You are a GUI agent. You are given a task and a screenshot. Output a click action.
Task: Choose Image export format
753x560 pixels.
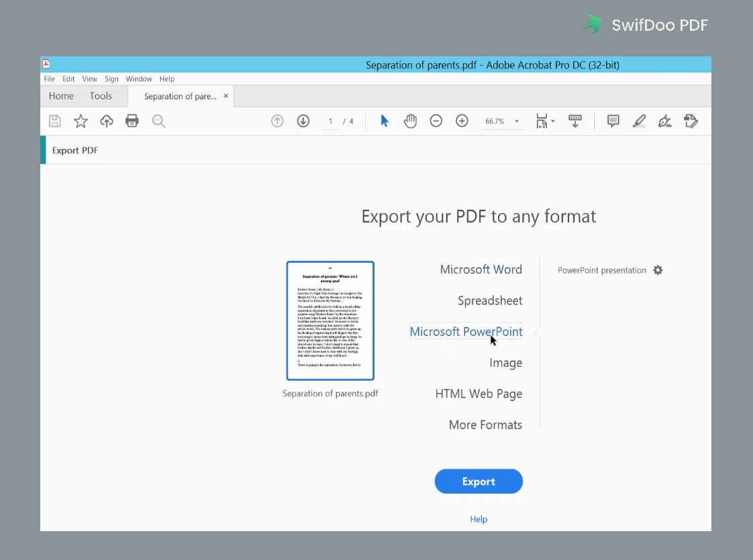pyautogui.click(x=505, y=363)
